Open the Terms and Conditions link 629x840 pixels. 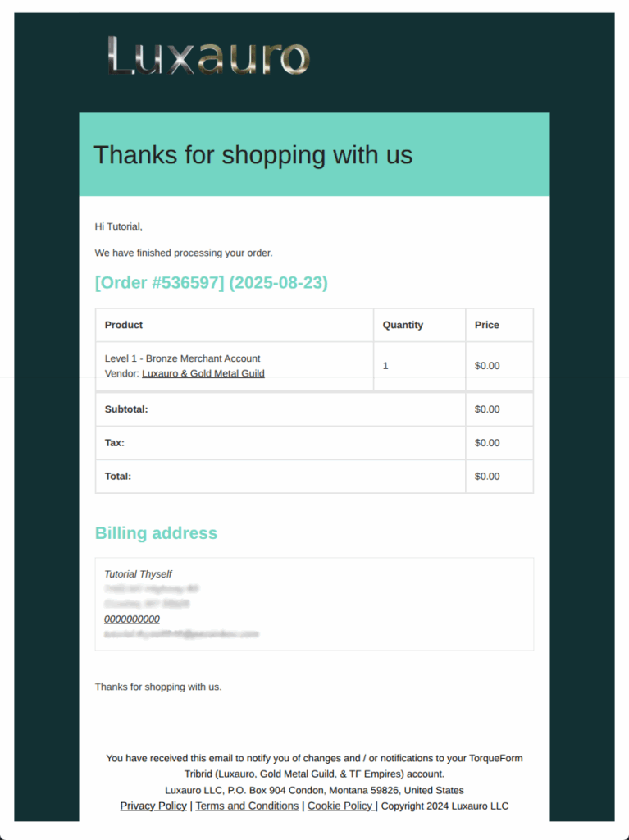point(247,806)
